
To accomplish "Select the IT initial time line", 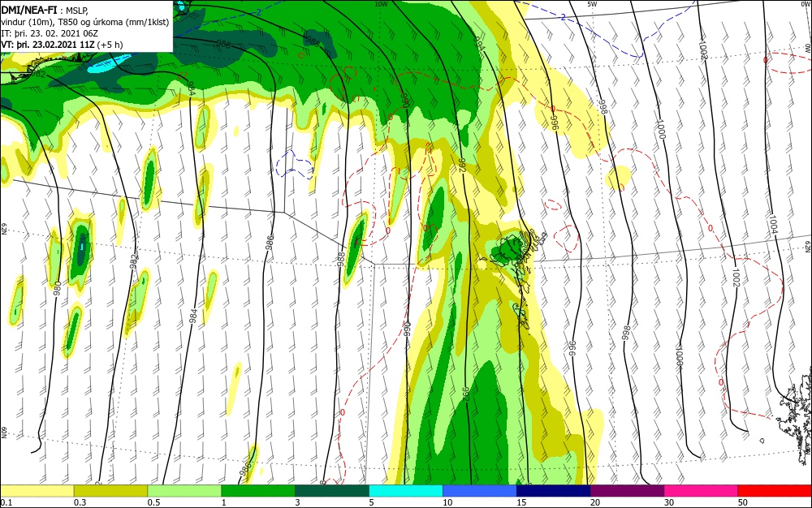I will 50,33.
